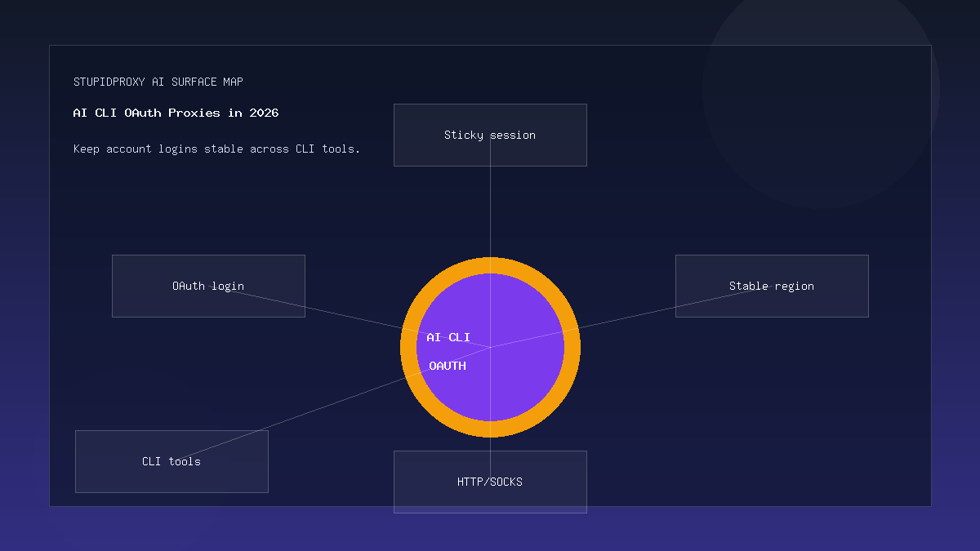Select the OAuth login node box

click(208, 286)
